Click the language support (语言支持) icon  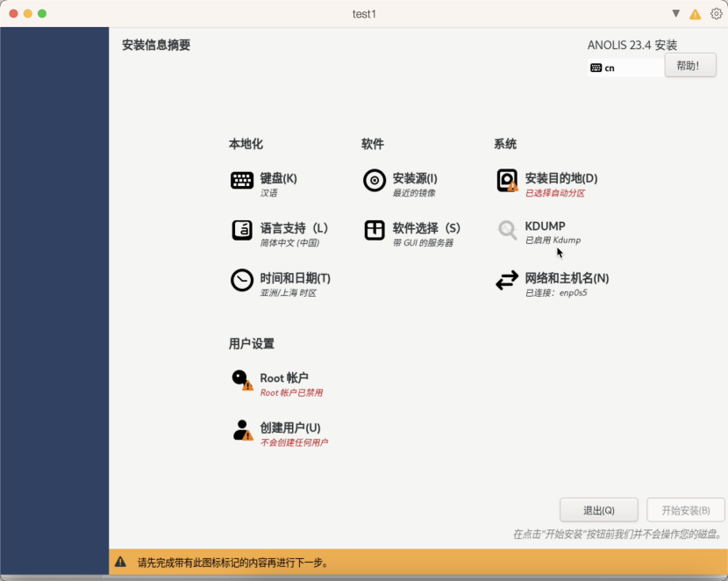pyautogui.click(x=242, y=230)
